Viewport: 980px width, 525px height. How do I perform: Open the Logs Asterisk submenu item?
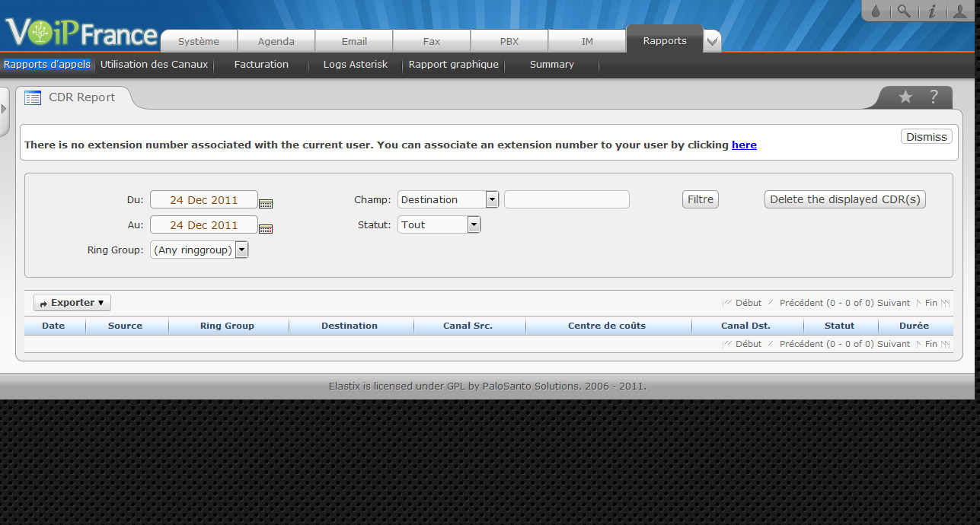[x=356, y=65]
